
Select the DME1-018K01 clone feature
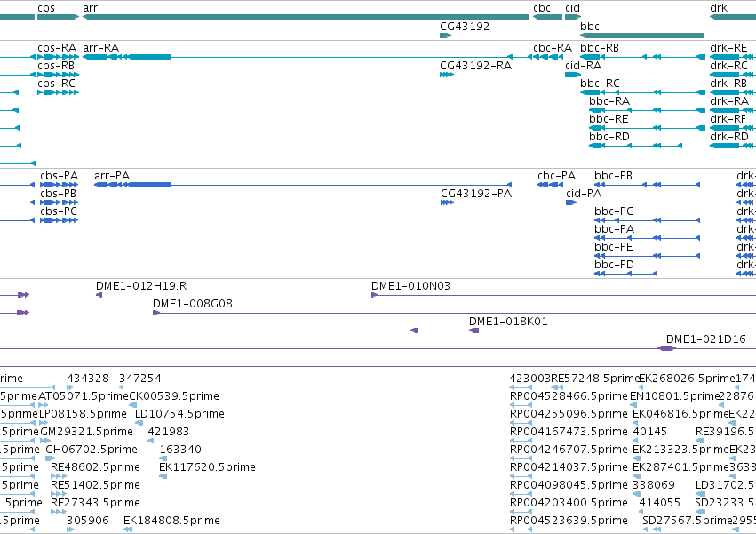612,331
